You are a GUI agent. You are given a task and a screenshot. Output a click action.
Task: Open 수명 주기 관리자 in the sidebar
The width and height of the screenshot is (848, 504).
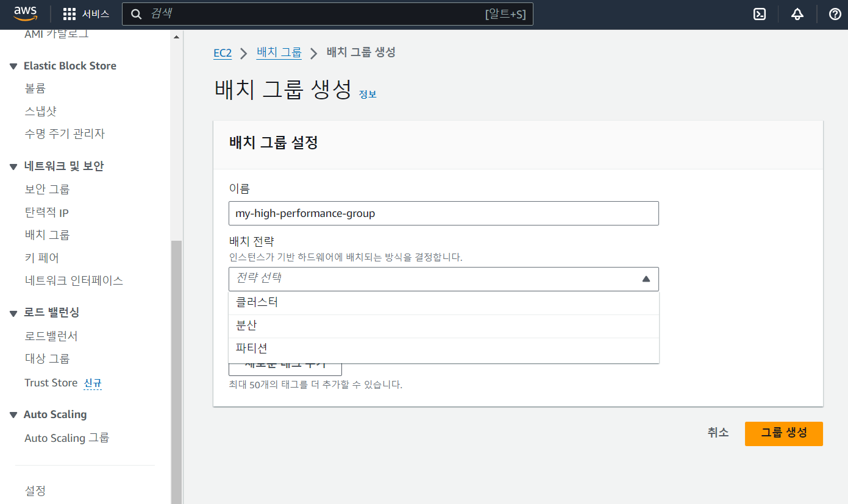[x=65, y=133]
